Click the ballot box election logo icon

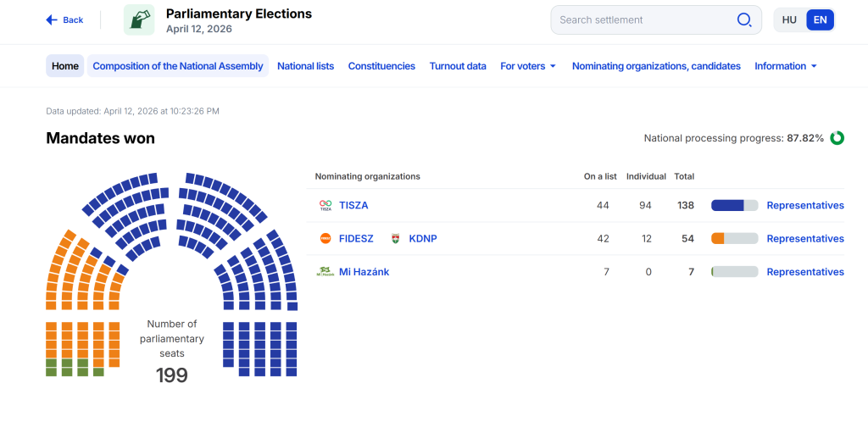pyautogui.click(x=139, y=19)
